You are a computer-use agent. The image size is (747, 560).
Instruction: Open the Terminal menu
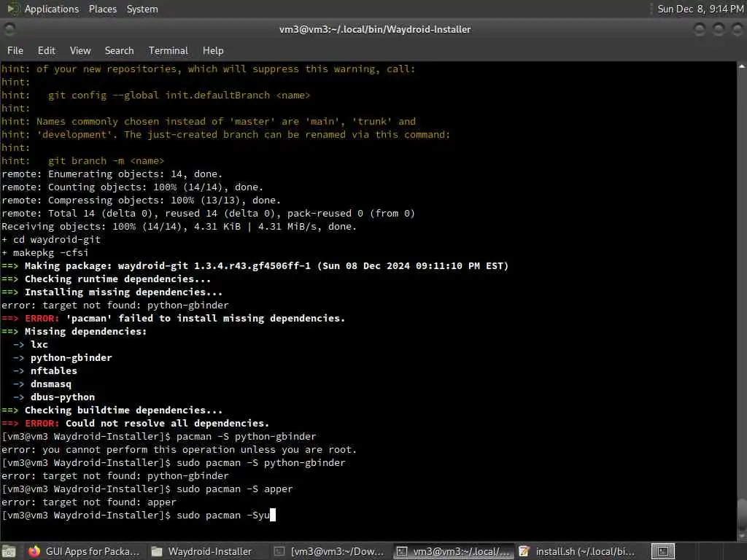[169, 50]
